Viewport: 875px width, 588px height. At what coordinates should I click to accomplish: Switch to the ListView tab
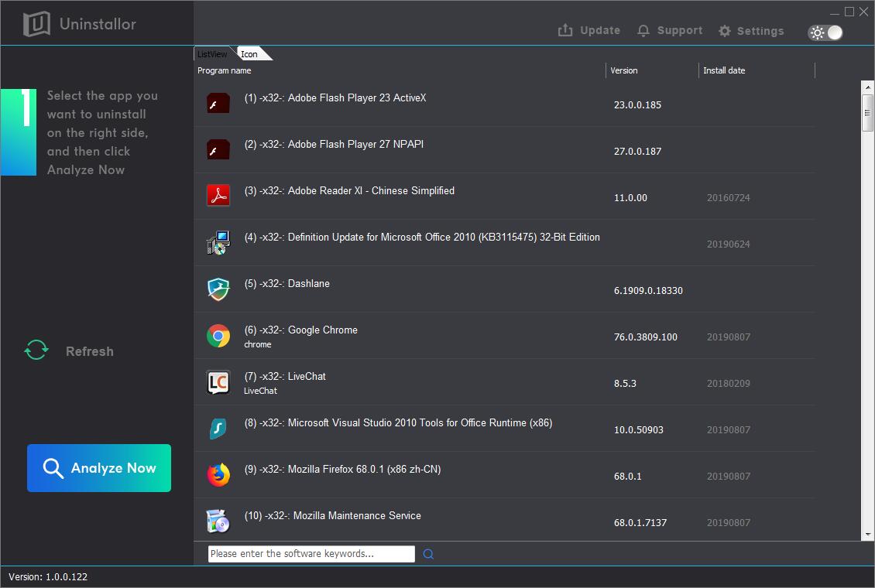click(x=212, y=54)
